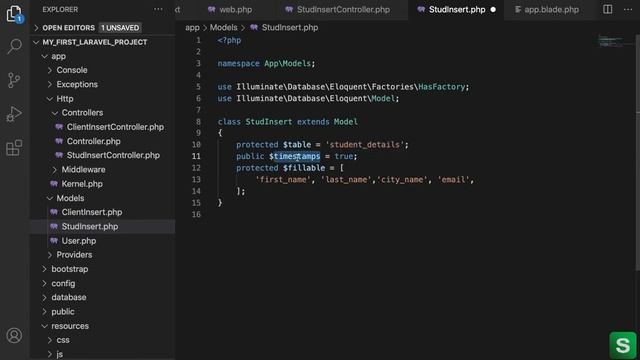Split the editor to the right
This screenshot has height=360, width=640.
tap(607, 9)
